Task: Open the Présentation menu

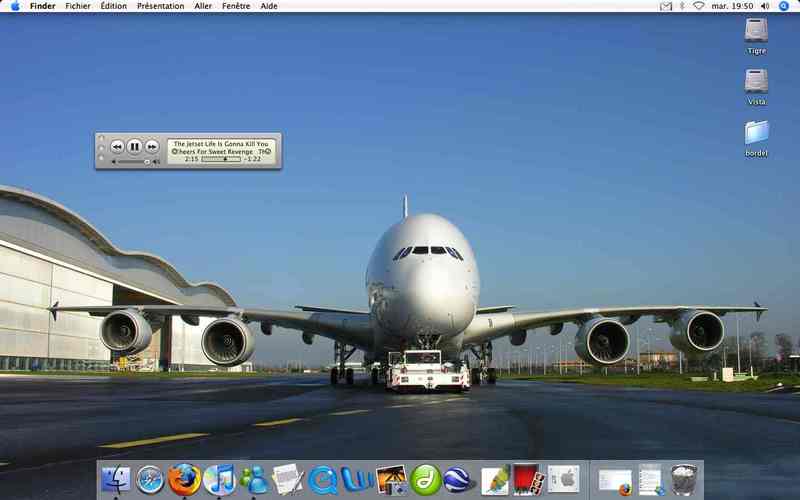Action: pos(160,6)
